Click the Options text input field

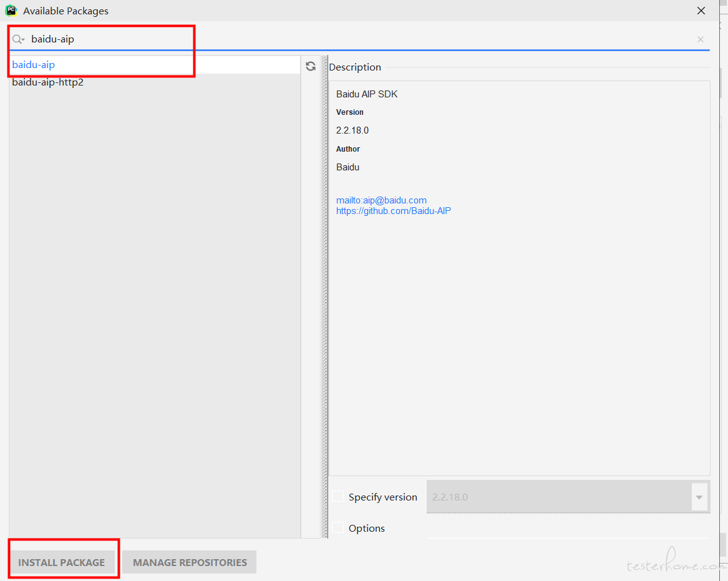(x=568, y=529)
